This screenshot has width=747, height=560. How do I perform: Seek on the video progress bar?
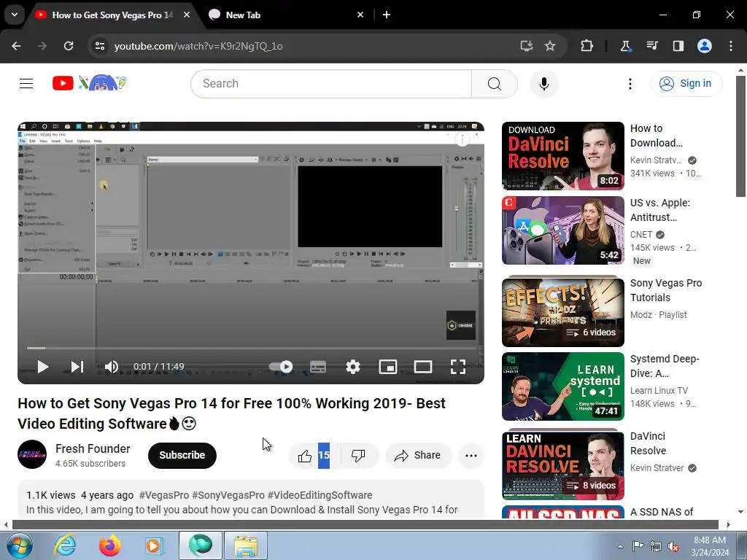(x=251, y=348)
